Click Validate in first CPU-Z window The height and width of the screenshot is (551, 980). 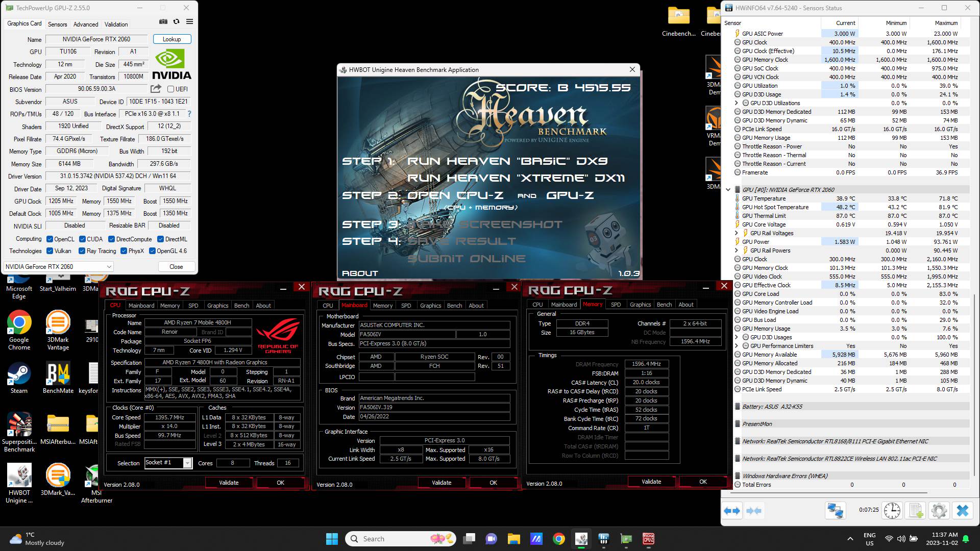229,483
